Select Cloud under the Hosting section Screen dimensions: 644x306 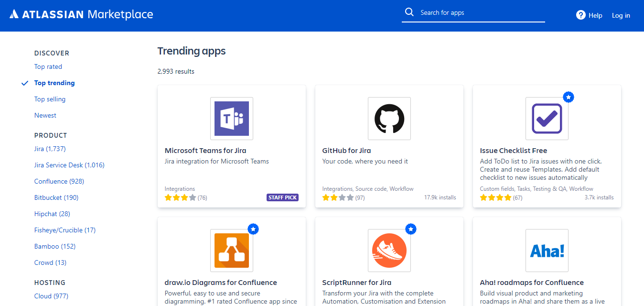(51, 296)
